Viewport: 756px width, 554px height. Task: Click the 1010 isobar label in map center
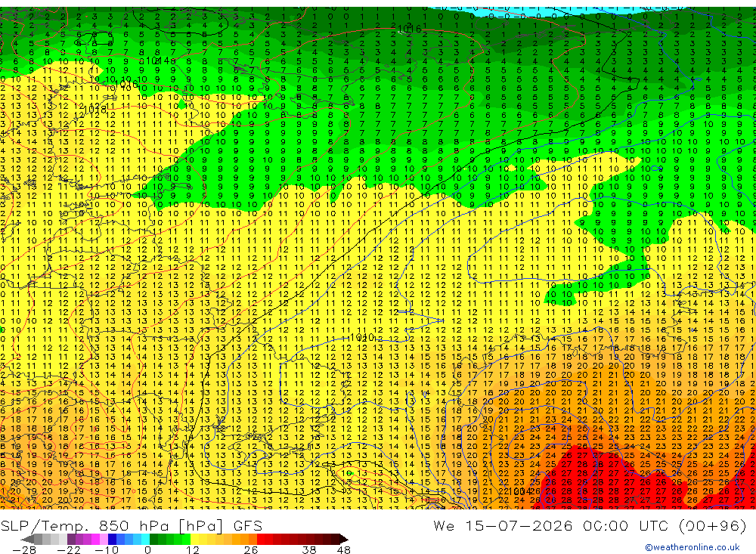(x=362, y=338)
